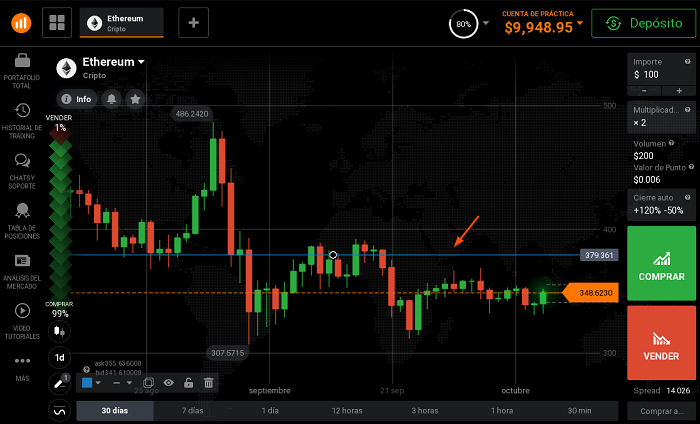Open the grid layout icon
The height and width of the screenshot is (424, 700).
57,22
